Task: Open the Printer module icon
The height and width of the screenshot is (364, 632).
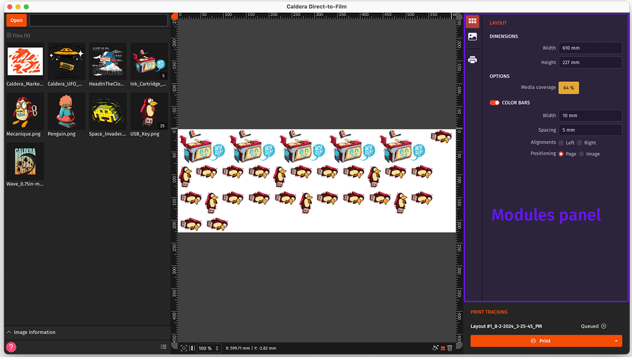Action: [472, 60]
